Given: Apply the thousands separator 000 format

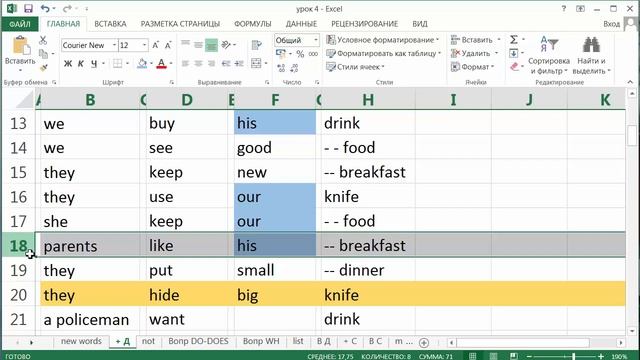Looking at the screenshot, I should [313, 54].
